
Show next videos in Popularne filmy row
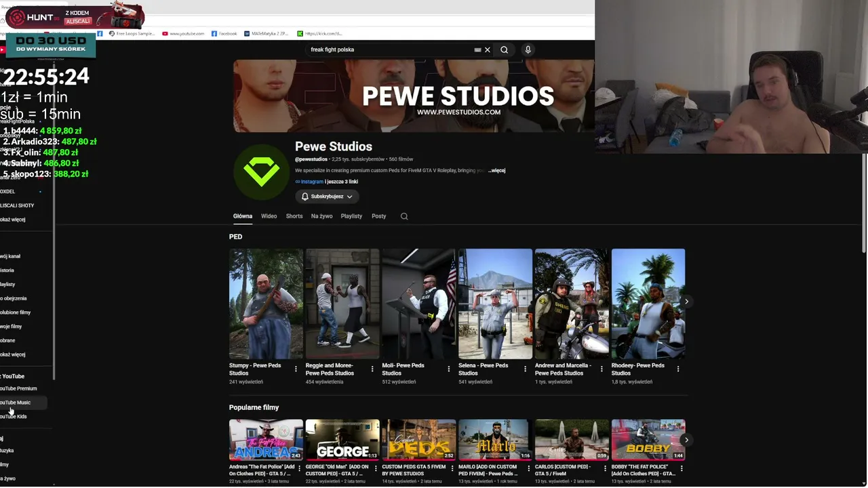pyautogui.click(x=686, y=440)
